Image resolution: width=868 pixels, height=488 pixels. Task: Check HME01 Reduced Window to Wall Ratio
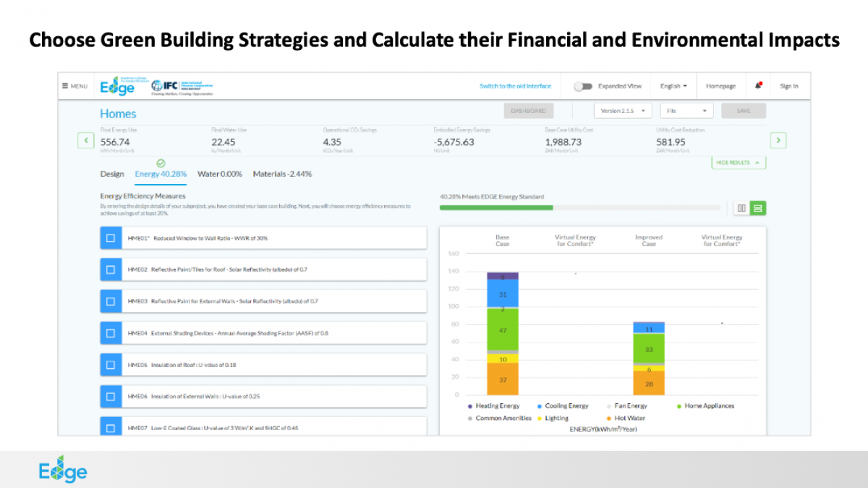point(111,237)
